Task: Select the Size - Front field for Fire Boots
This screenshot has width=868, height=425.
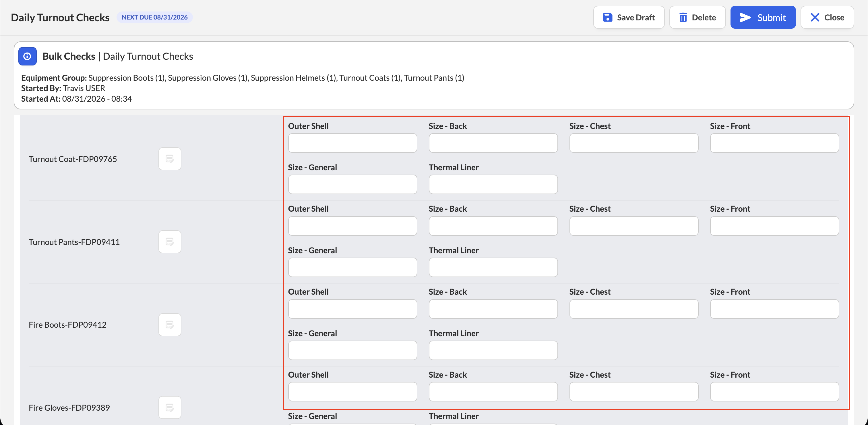Action: pos(775,309)
